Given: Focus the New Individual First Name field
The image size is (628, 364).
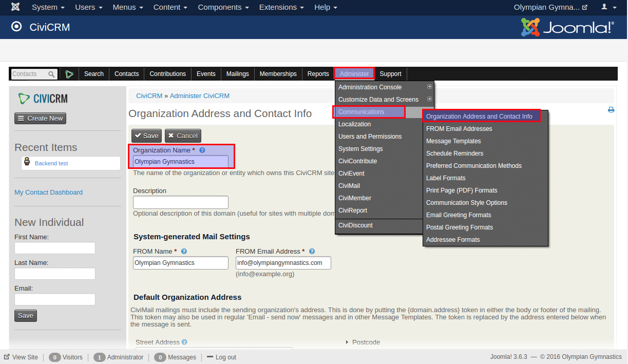Looking at the screenshot, I should [55, 248].
